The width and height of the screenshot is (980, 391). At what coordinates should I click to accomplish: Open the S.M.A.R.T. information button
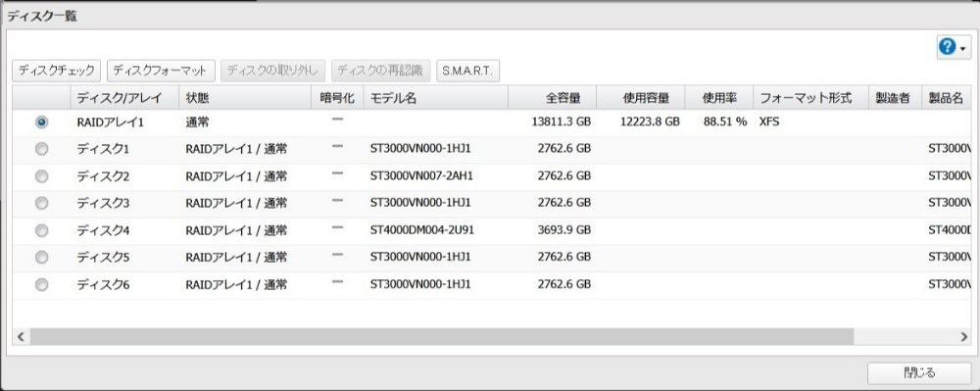tap(467, 71)
